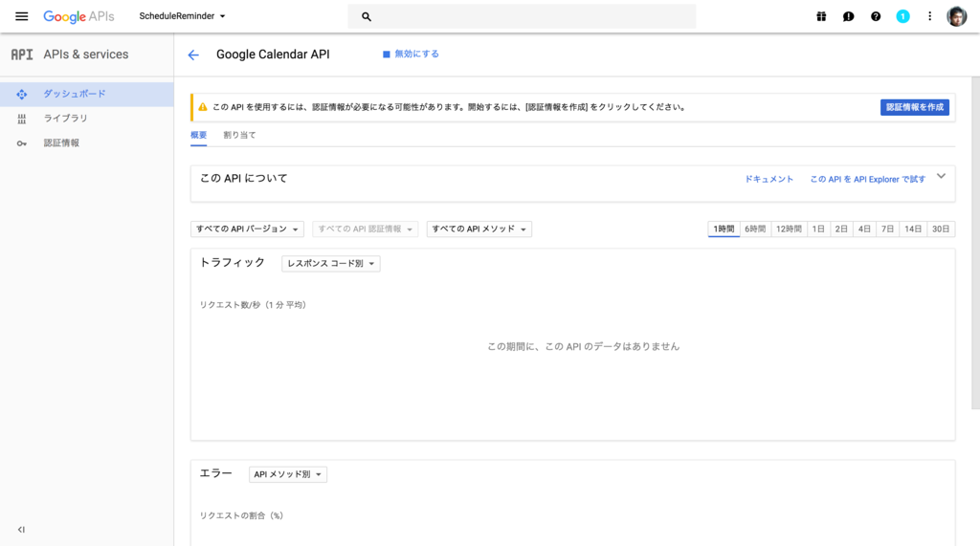Viewport: 980px width, 546px height.
Task: Select ダッシュボード in the sidebar
Action: click(x=87, y=95)
